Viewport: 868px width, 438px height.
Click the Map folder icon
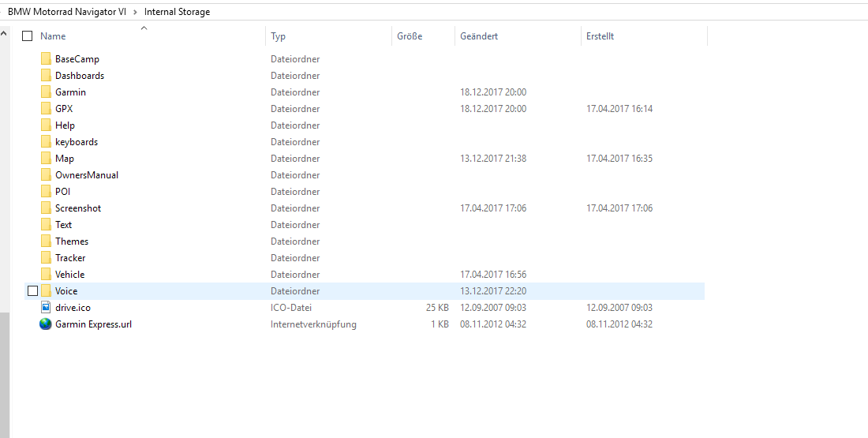click(x=46, y=159)
